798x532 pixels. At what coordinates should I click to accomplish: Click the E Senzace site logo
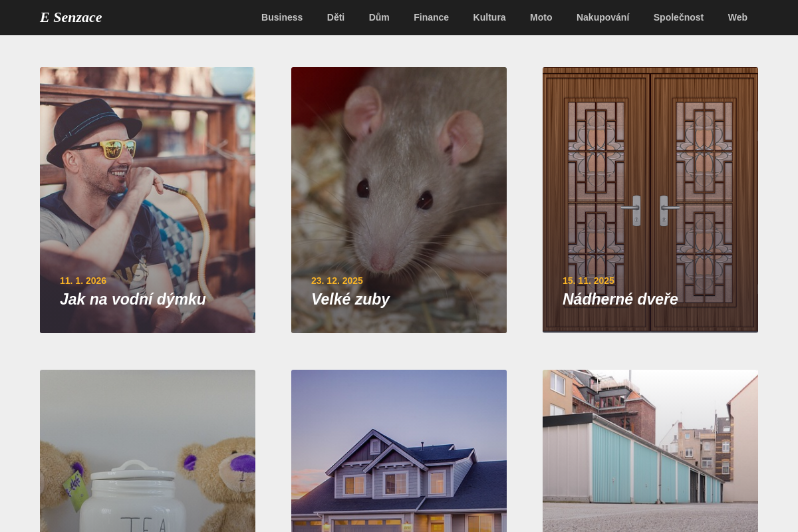[x=70, y=17]
